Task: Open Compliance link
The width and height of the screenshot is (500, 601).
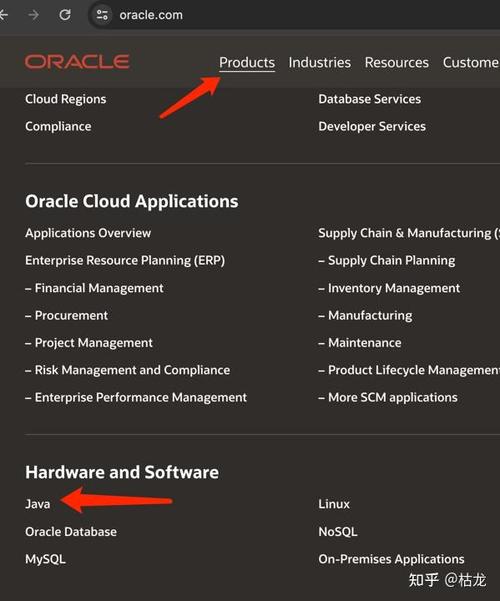Action: (58, 126)
